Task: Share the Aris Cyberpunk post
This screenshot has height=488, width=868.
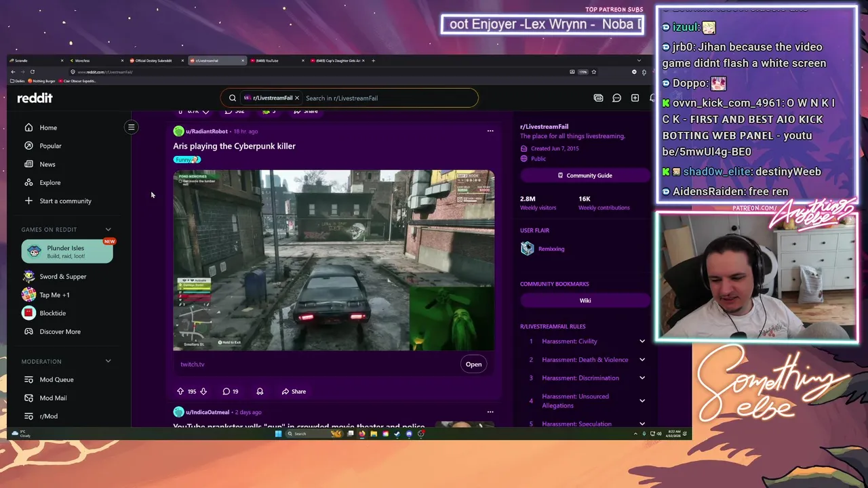Action: [x=294, y=391]
